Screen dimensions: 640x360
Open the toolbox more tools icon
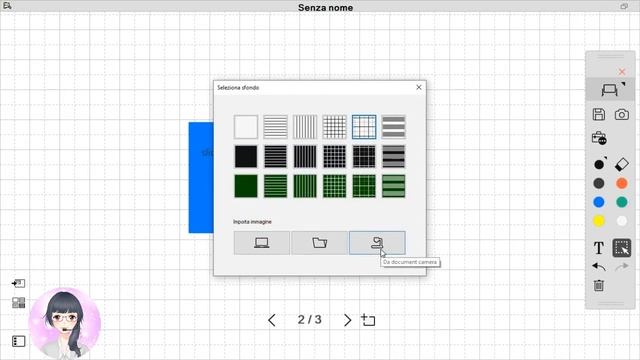599,138
